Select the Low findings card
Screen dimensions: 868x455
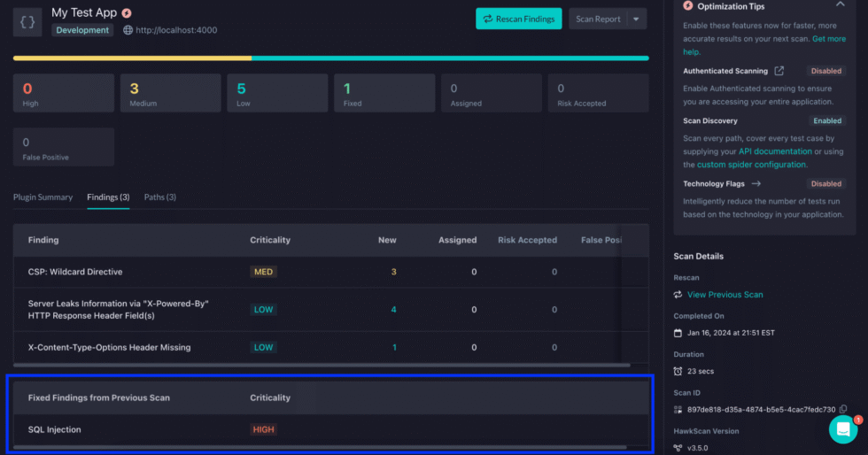coord(277,93)
